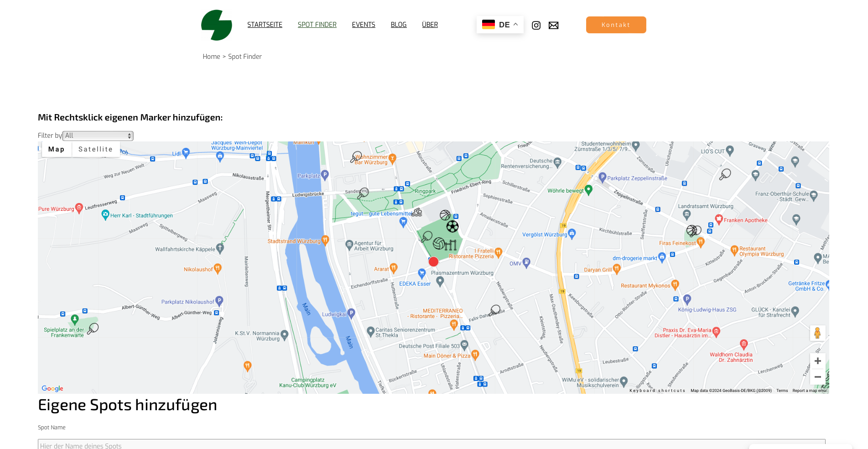Viewport: 868px width, 449px height.
Task: Go to the Blog page
Action: pos(398,25)
